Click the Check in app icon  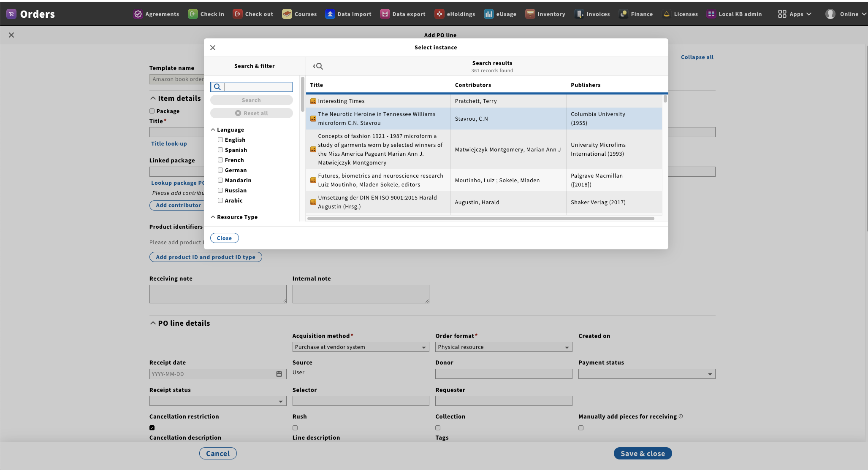point(193,14)
